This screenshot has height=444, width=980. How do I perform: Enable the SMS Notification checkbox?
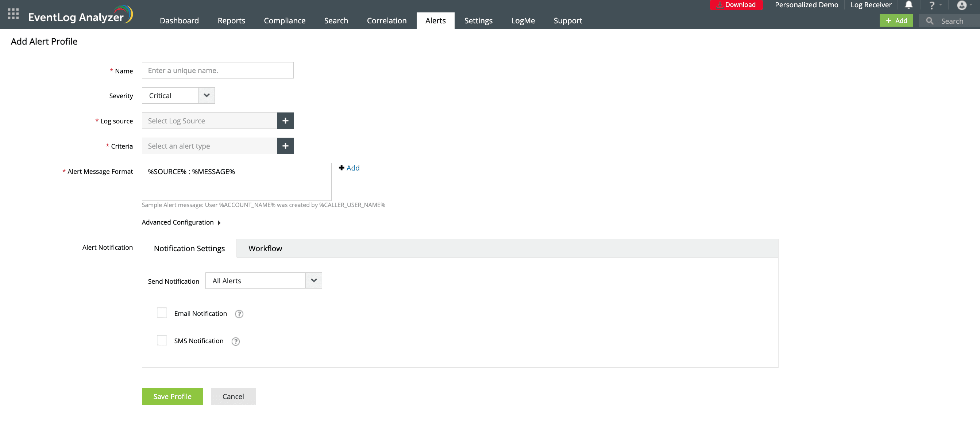(162, 340)
